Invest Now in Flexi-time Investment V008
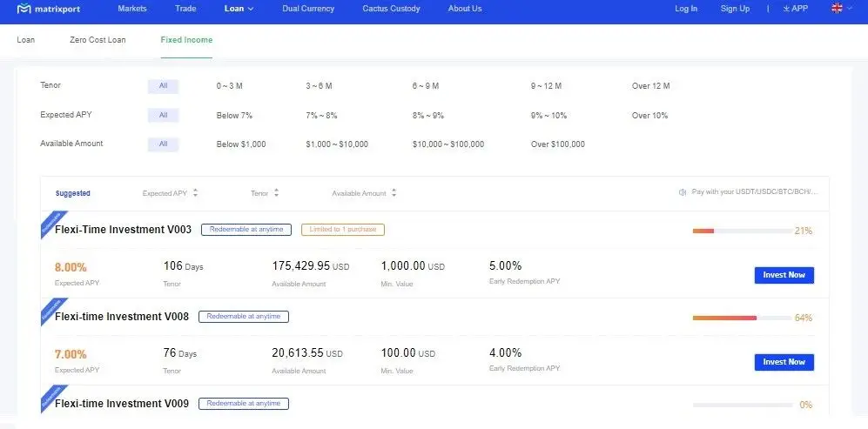This screenshot has width=868, height=429. click(784, 362)
